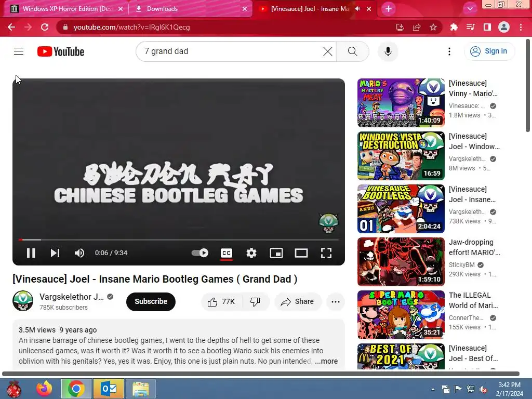Skip to the next video

coord(55,253)
